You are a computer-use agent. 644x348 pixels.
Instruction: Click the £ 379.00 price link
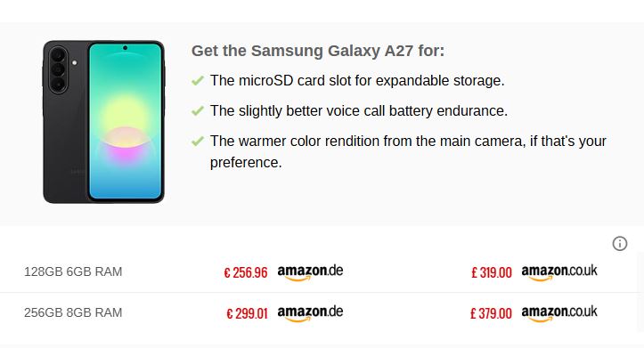click(491, 313)
